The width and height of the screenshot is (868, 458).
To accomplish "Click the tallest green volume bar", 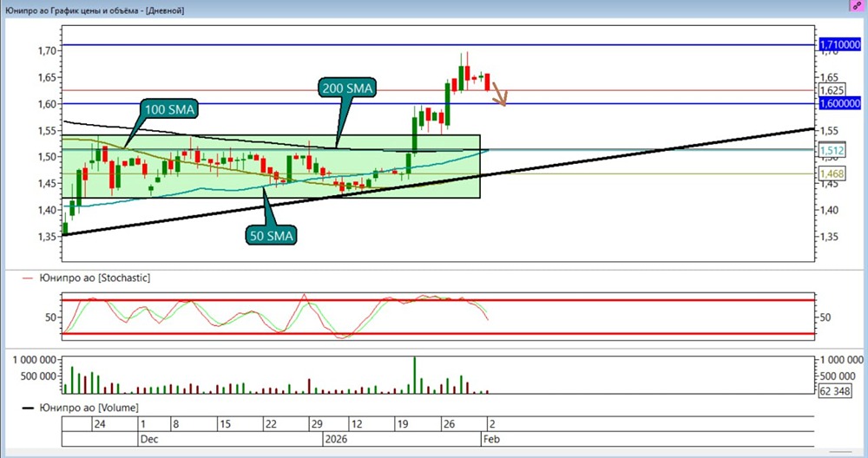I will (415, 375).
